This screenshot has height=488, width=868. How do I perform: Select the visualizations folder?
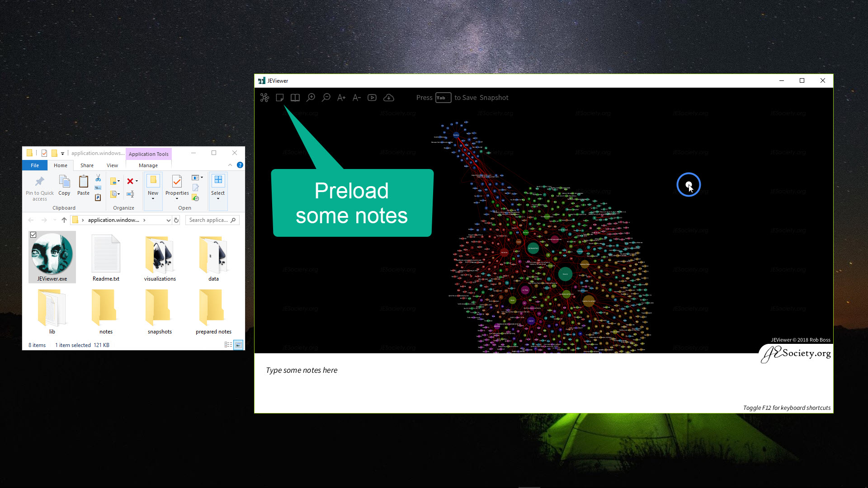[160, 258]
